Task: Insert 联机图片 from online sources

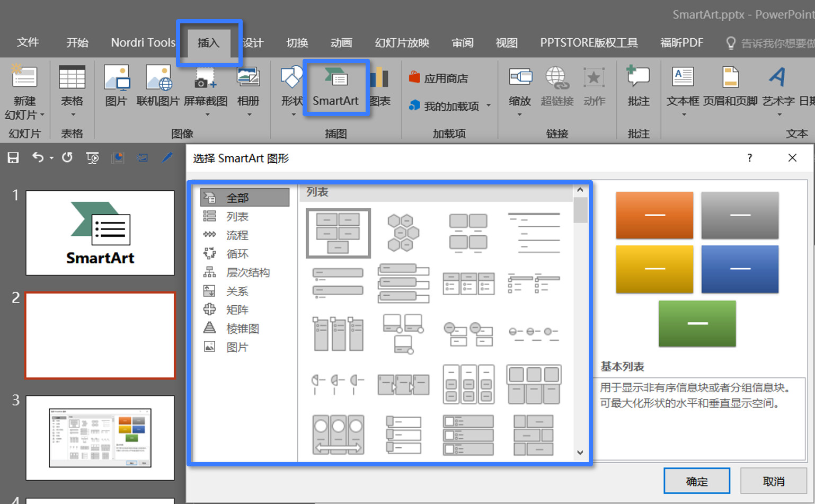Action: pyautogui.click(x=158, y=86)
